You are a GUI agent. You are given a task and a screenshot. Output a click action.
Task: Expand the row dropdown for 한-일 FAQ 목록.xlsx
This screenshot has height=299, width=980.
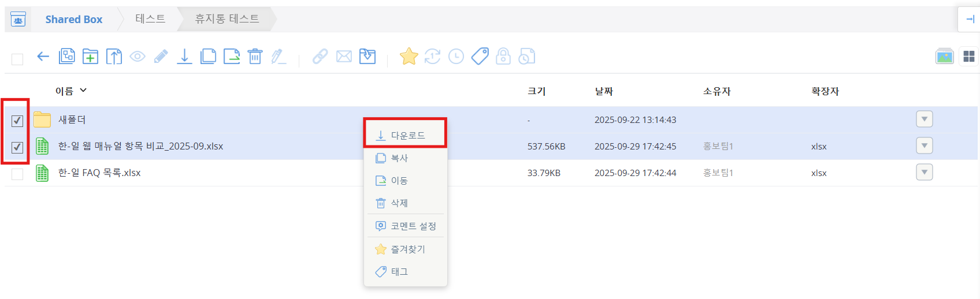click(x=924, y=173)
